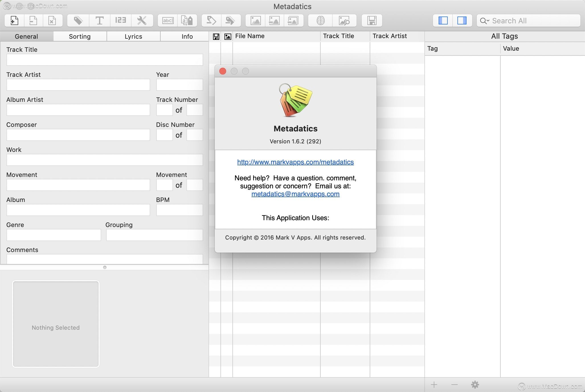Toggle the left sidebar panel button
This screenshot has height=392, width=585.
click(x=443, y=20)
